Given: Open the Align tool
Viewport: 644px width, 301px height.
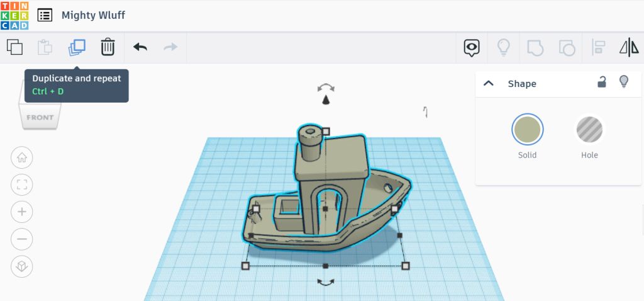Looking at the screenshot, I should (x=598, y=47).
